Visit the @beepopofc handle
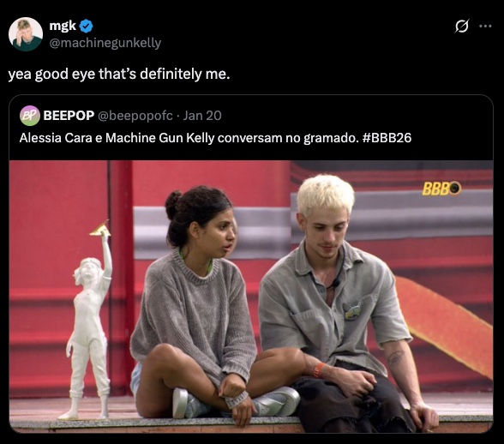The image size is (504, 444). click(135, 116)
